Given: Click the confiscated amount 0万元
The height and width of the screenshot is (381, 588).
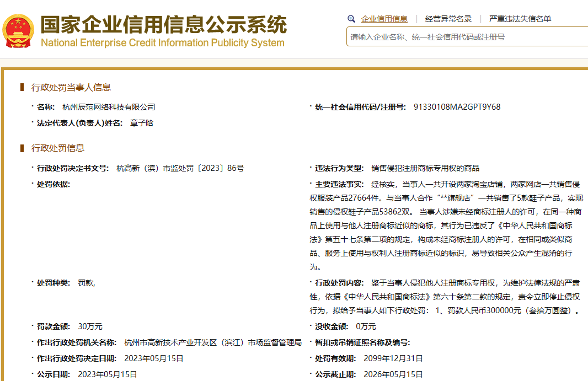Looking at the screenshot, I should coord(366,326).
